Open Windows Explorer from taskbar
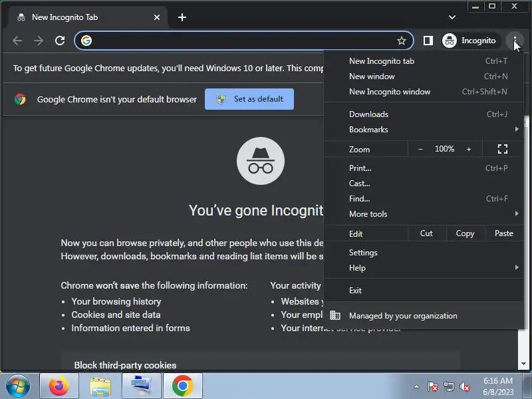The height and width of the screenshot is (399, 532). coord(100,386)
